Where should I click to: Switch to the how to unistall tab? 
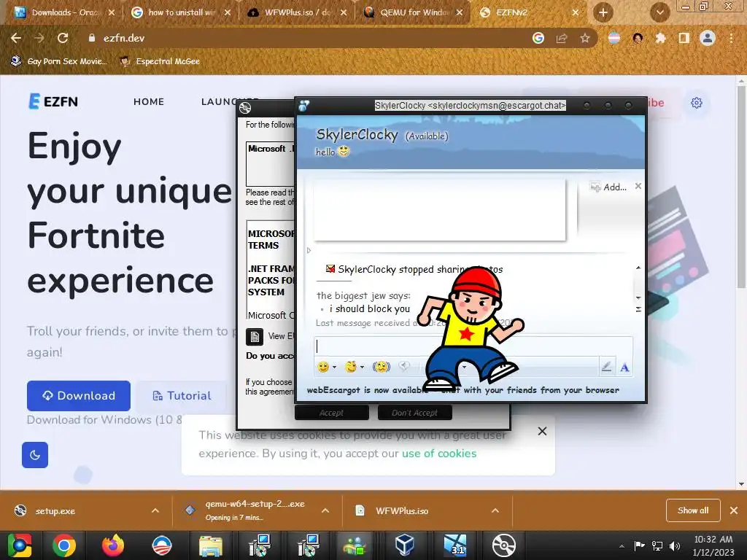tap(181, 12)
